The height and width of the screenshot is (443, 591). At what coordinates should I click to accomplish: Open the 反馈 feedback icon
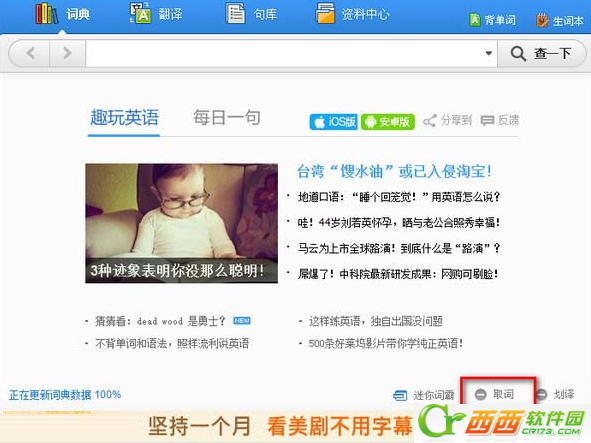click(487, 121)
